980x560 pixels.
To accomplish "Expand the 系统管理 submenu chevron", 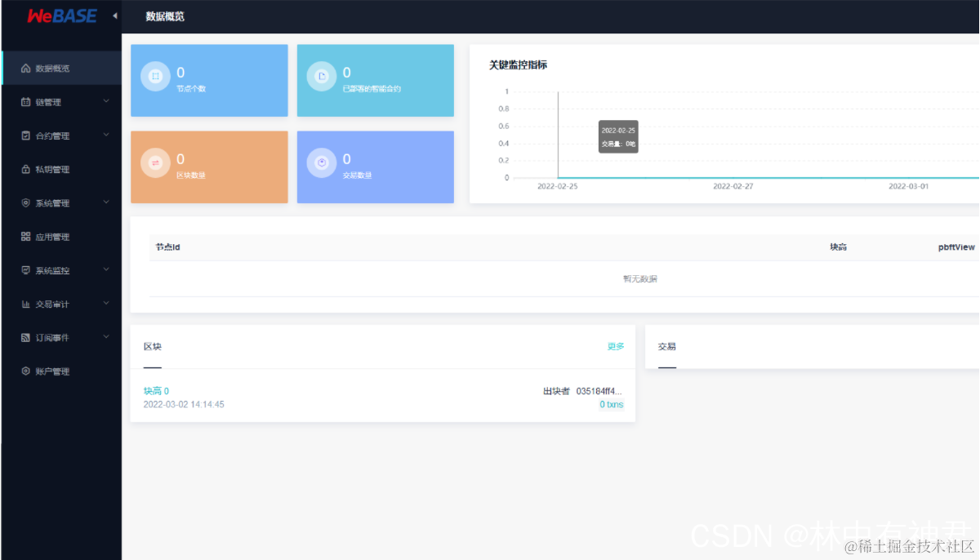I will 106,202.
